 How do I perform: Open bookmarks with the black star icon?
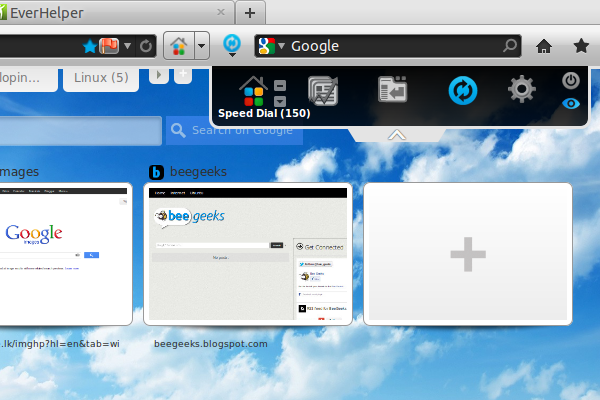point(581,46)
